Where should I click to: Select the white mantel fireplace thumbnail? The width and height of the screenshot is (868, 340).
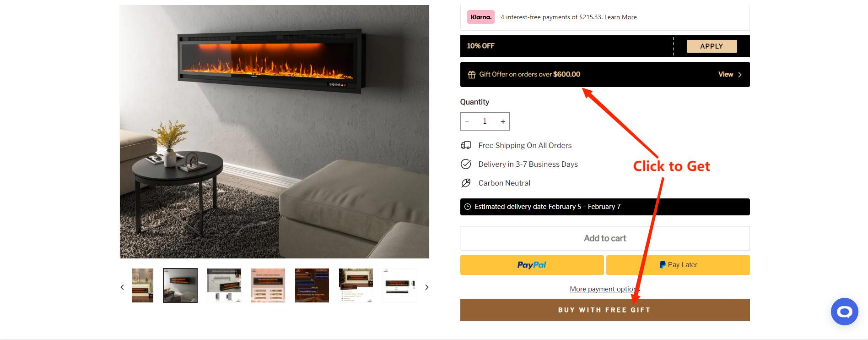click(142, 285)
